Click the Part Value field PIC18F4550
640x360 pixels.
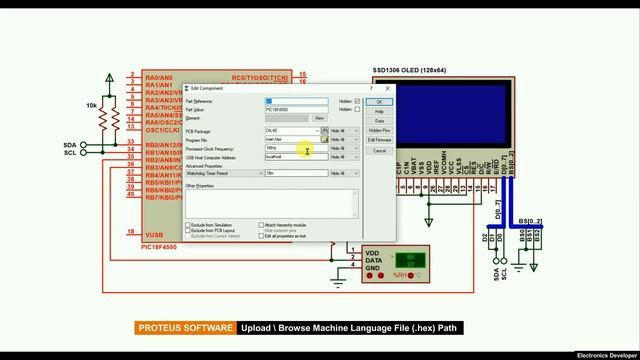tap(296, 110)
